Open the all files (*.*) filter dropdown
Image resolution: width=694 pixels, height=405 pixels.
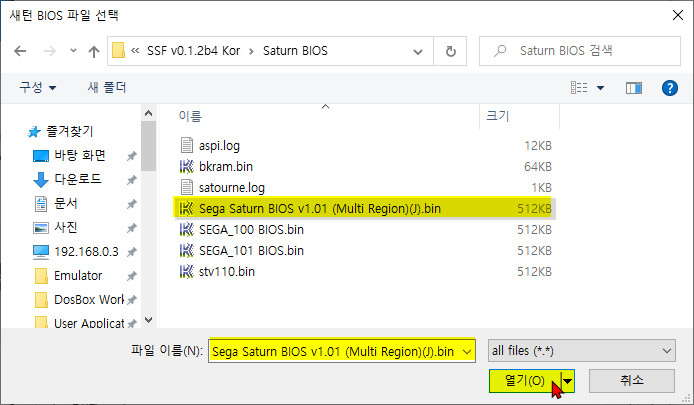pyautogui.click(x=582, y=351)
